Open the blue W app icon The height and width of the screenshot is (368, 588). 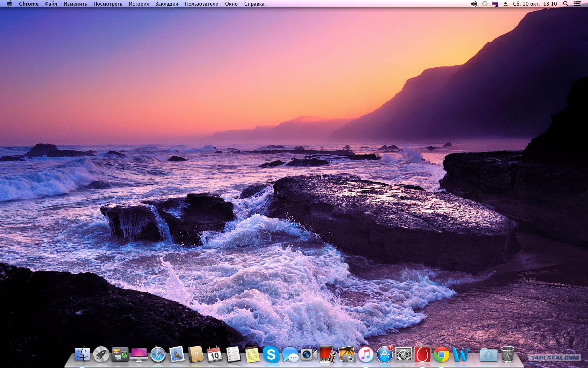460,355
